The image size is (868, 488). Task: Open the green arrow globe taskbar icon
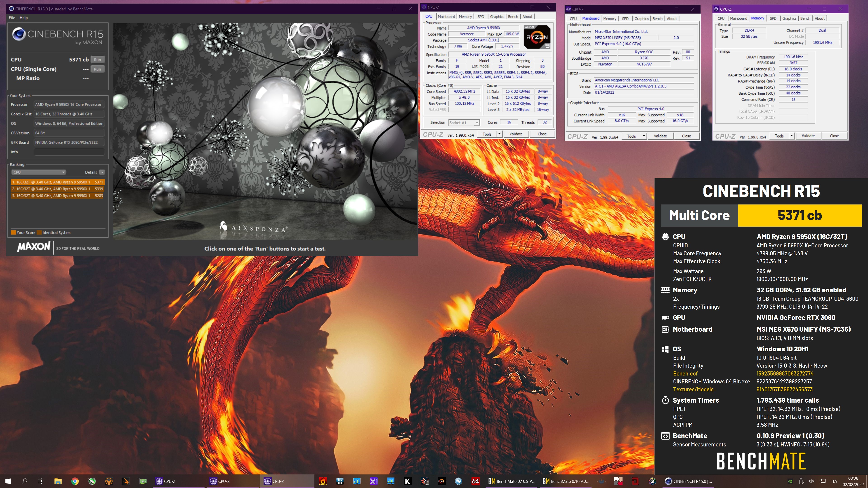pyautogui.click(x=92, y=481)
